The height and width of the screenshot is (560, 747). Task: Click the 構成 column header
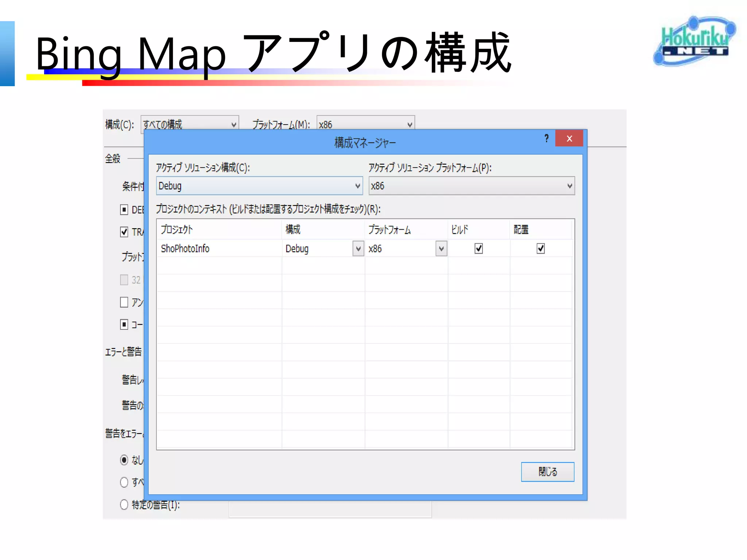coord(323,230)
